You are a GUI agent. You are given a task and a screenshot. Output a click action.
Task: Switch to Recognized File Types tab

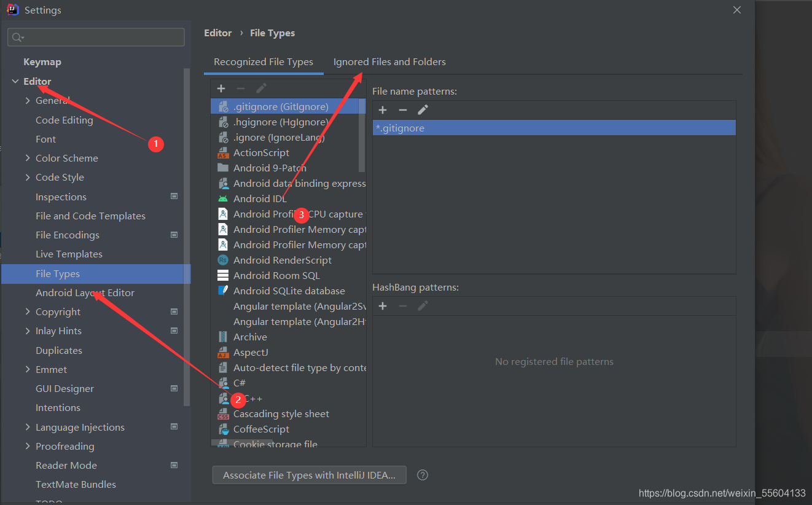coord(264,62)
